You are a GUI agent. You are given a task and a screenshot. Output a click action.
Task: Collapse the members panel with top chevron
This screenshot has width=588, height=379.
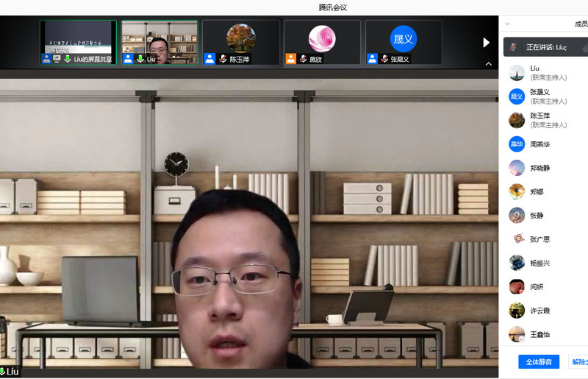click(507, 24)
